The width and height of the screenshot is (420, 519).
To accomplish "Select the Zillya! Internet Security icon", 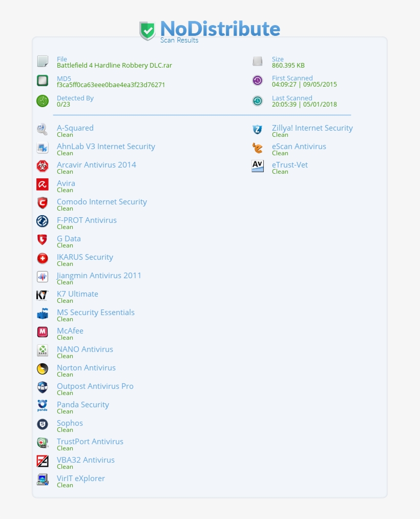I will pyautogui.click(x=257, y=129).
